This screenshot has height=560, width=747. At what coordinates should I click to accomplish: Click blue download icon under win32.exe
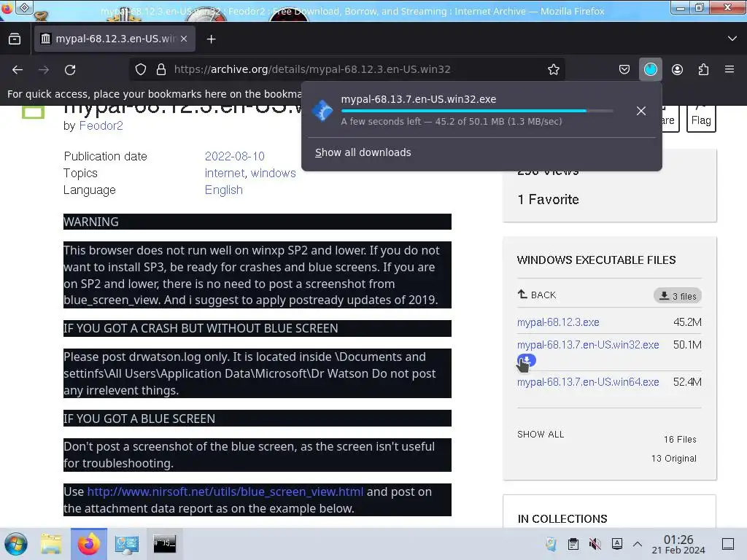[x=527, y=360]
